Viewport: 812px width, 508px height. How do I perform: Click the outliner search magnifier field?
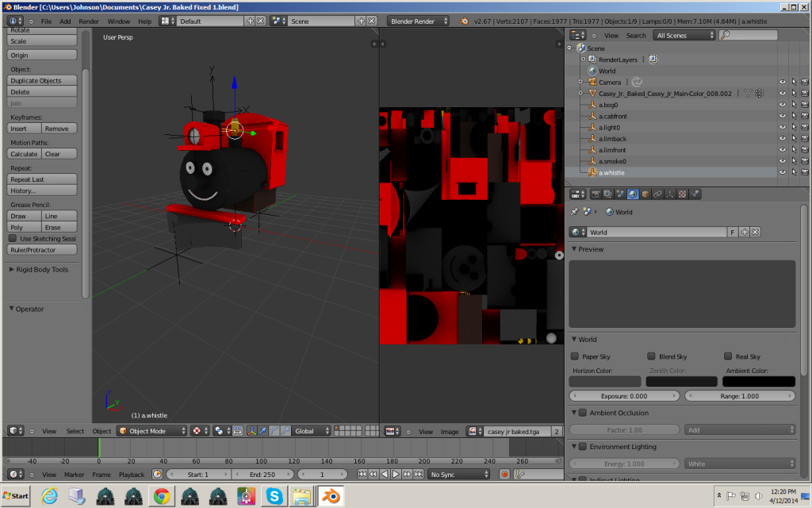coord(749,35)
